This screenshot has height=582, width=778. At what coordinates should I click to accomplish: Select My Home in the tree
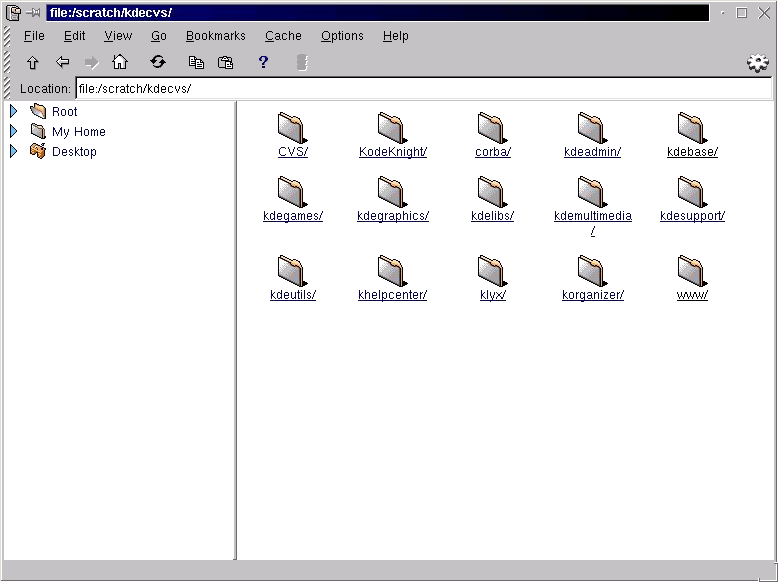(x=78, y=132)
